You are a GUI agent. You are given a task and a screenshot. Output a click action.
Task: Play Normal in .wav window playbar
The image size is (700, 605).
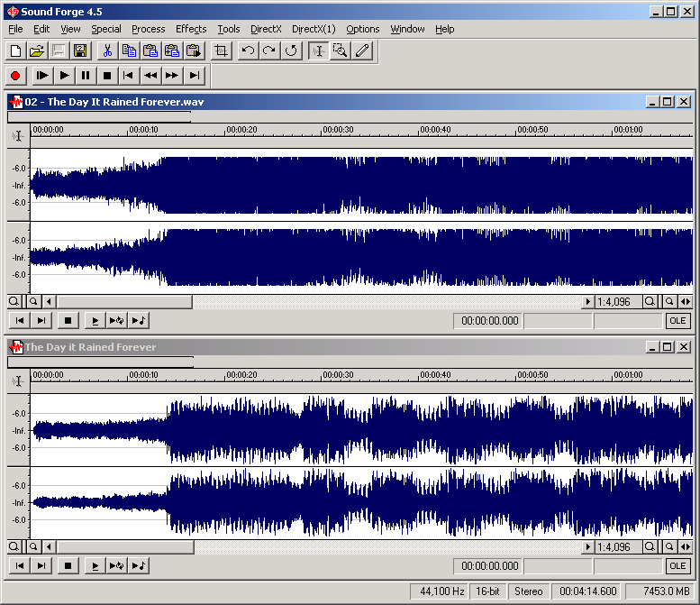[95, 320]
